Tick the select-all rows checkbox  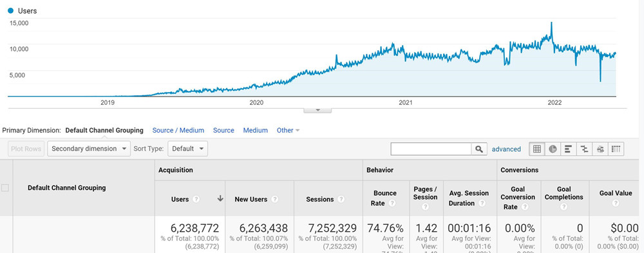pos(5,188)
